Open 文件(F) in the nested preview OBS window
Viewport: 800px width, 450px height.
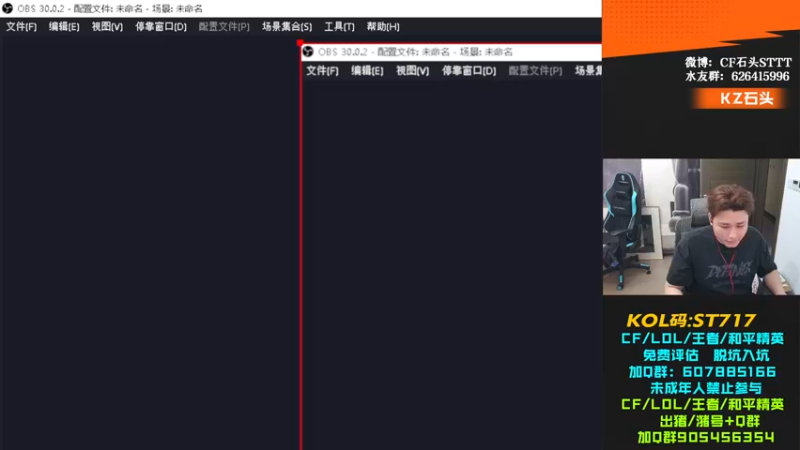tap(322, 71)
